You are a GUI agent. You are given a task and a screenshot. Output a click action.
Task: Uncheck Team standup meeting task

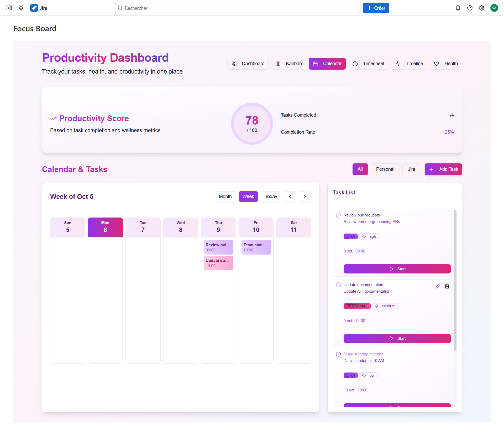[338, 354]
